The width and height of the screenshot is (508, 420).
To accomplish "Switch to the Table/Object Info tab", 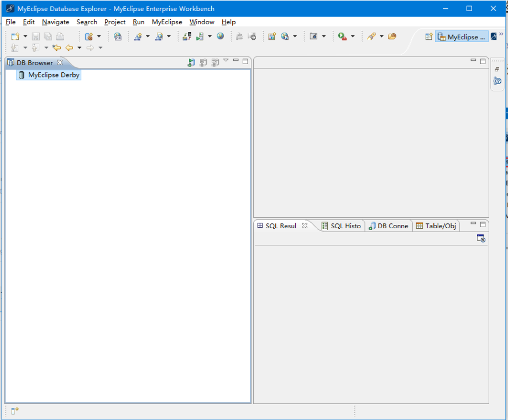I will click(x=436, y=225).
